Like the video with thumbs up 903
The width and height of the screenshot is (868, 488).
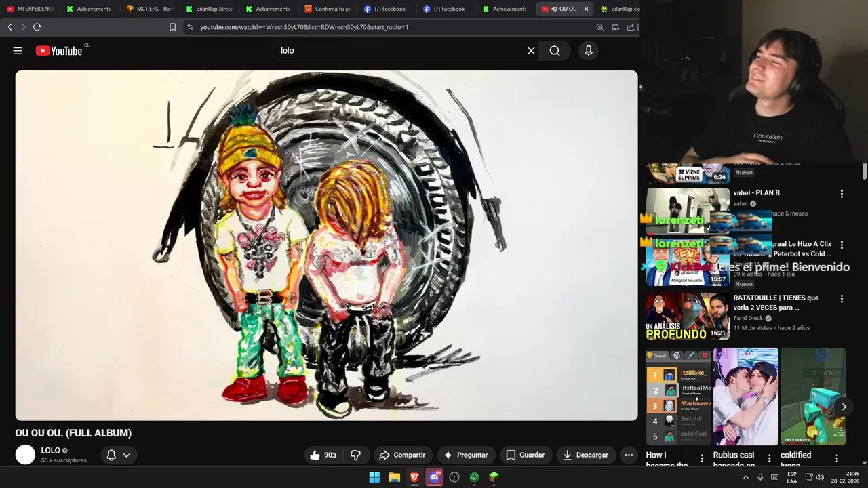323,455
